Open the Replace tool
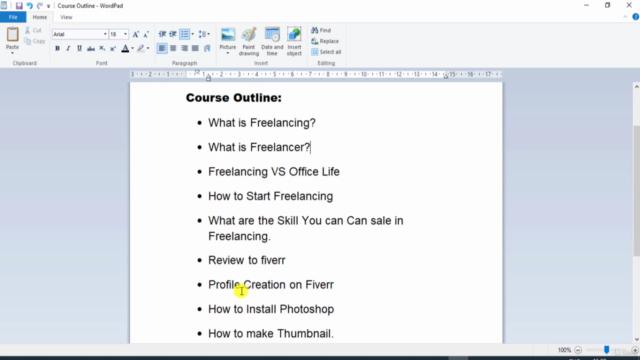The height and width of the screenshot is (360, 640). tap(325, 41)
